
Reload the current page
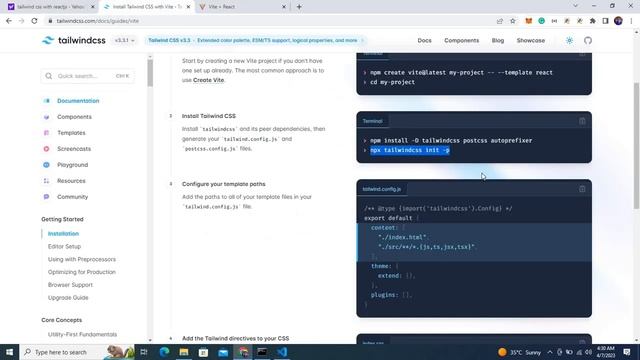click(34, 21)
